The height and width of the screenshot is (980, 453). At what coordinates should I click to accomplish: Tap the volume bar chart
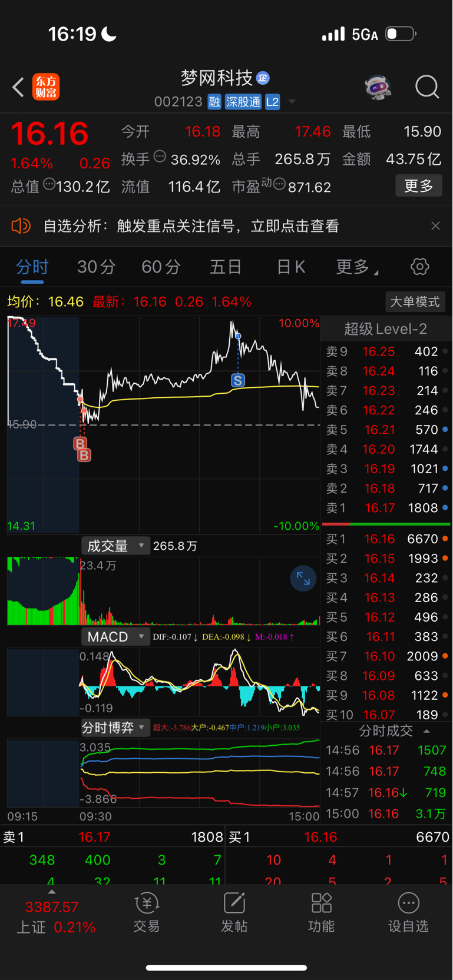coord(163,591)
